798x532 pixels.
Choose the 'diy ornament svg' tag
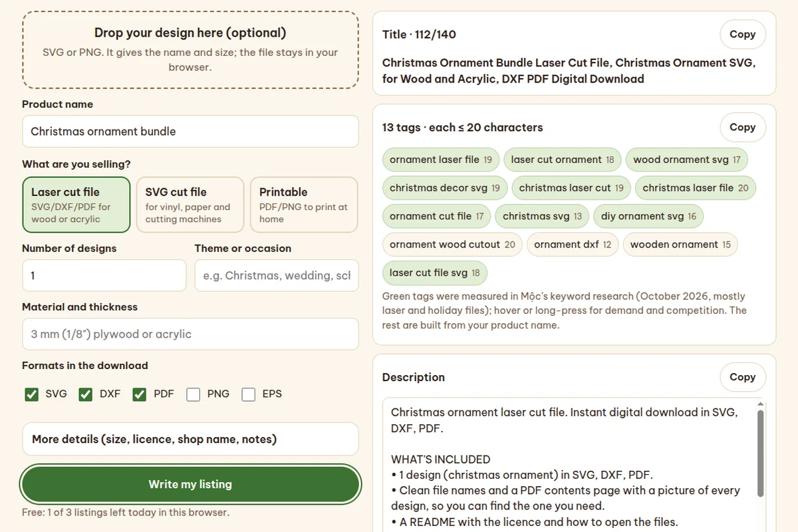[x=649, y=216]
